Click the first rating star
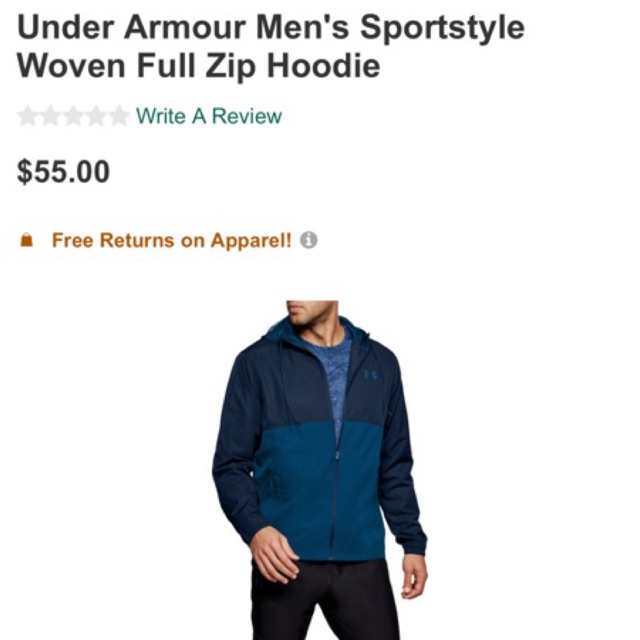Image resolution: width=640 pixels, height=640 pixels. coord(28,116)
